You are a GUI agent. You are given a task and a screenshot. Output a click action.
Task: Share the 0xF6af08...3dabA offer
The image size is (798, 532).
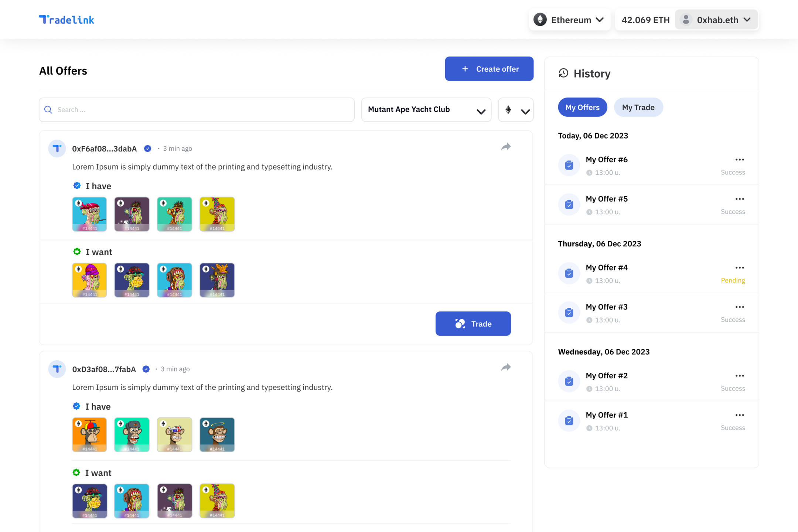click(x=506, y=147)
